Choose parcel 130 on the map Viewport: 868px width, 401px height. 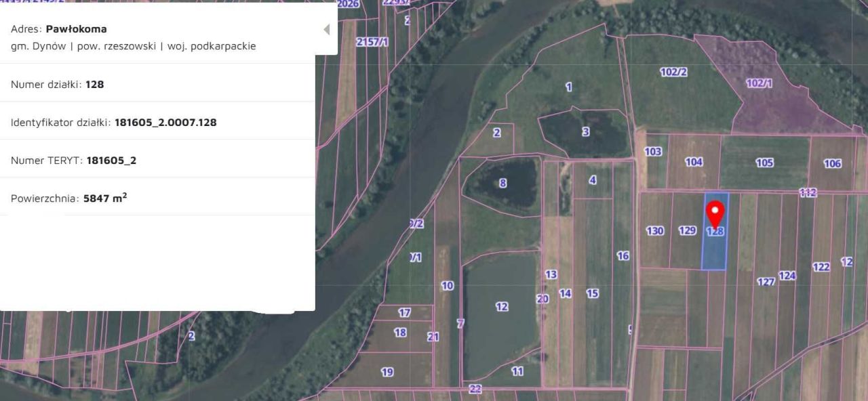(654, 231)
